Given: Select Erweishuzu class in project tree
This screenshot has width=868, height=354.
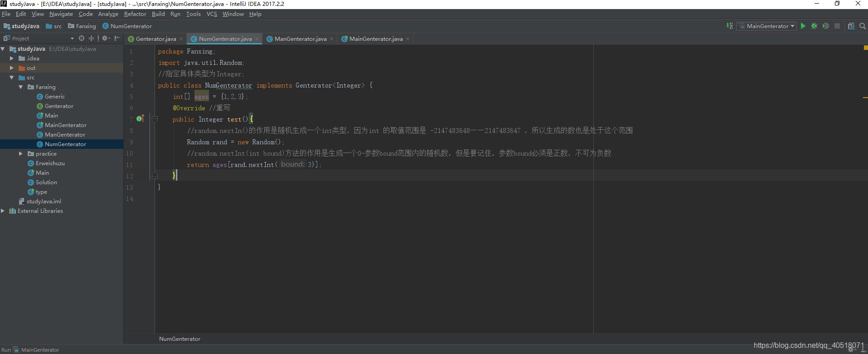Looking at the screenshot, I should 50,163.
